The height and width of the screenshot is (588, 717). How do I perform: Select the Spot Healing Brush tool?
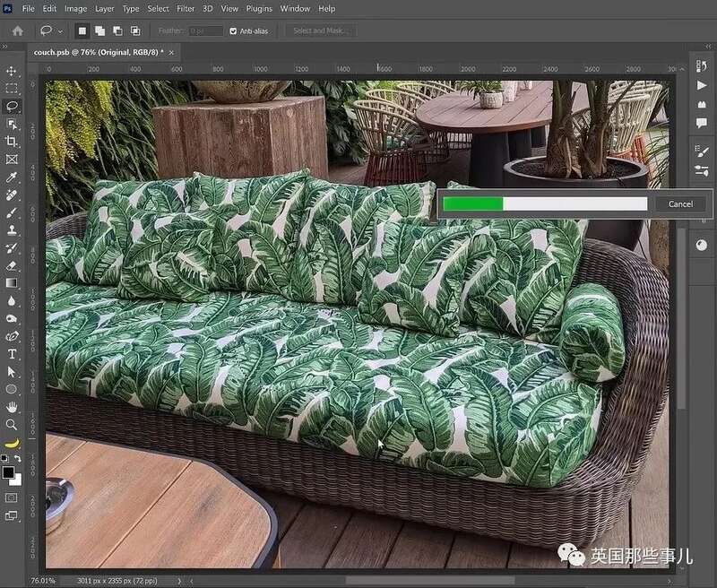(12, 195)
